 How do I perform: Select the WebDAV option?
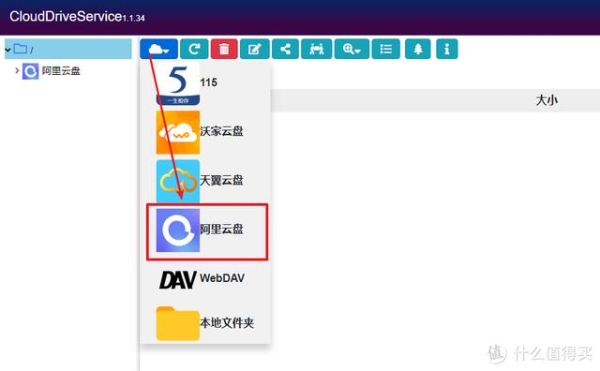point(205,279)
